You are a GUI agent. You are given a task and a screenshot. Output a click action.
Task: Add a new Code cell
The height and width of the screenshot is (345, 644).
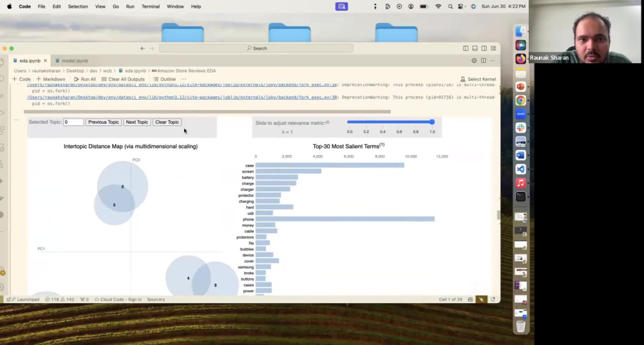click(21, 79)
